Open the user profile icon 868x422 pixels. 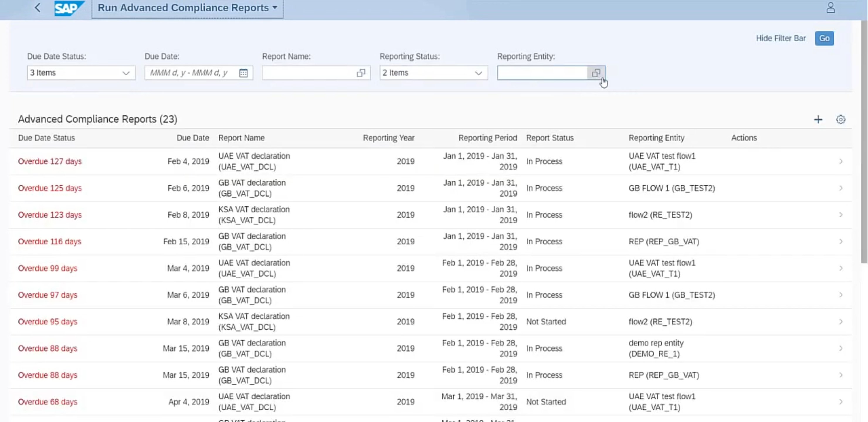click(x=830, y=8)
